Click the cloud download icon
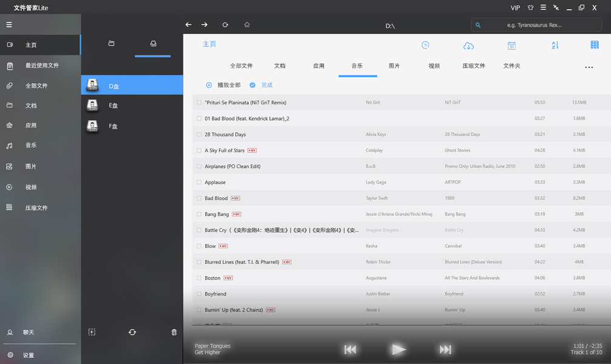The width and height of the screenshot is (611, 364). 468,45
